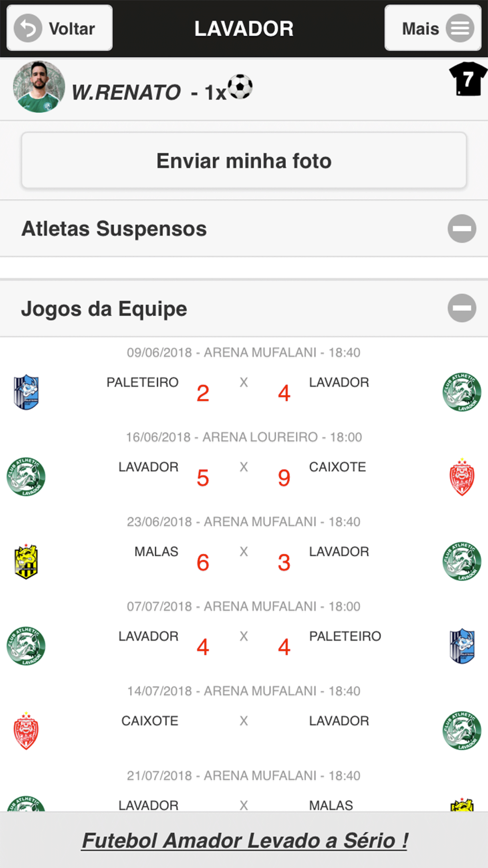Viewport: 488px width, 868px height.
Task: Tap the Caixote crest in the 14/07 match
Action: 26,731
